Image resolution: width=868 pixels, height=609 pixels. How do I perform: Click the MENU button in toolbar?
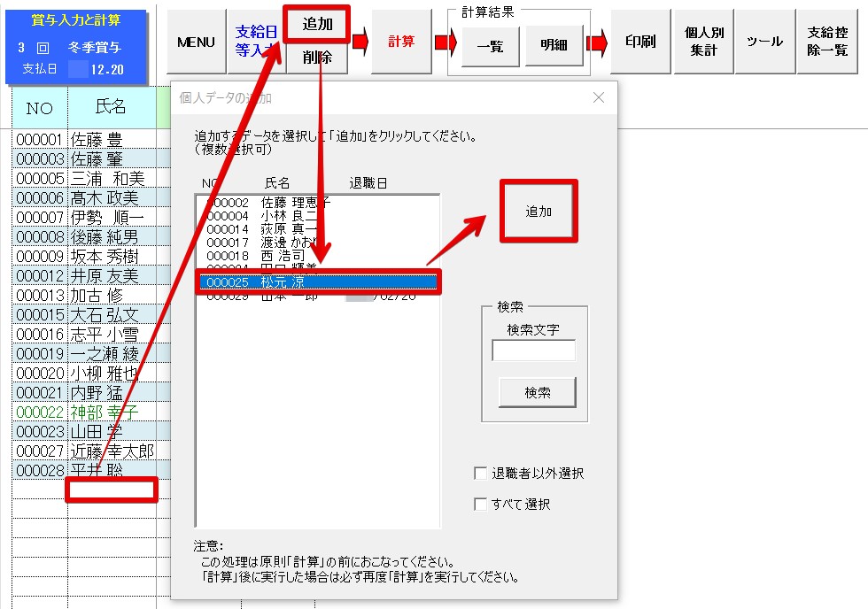[196, 42]
